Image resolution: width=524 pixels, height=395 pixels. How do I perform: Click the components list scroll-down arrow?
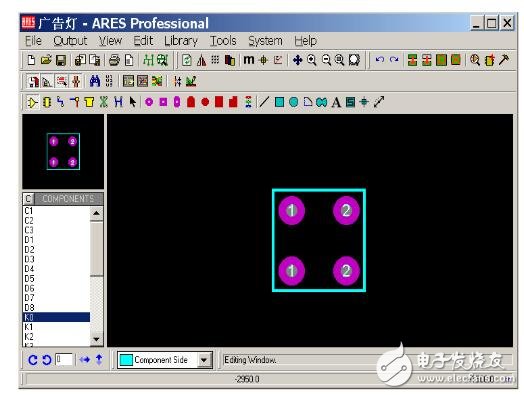click(96, 340)
